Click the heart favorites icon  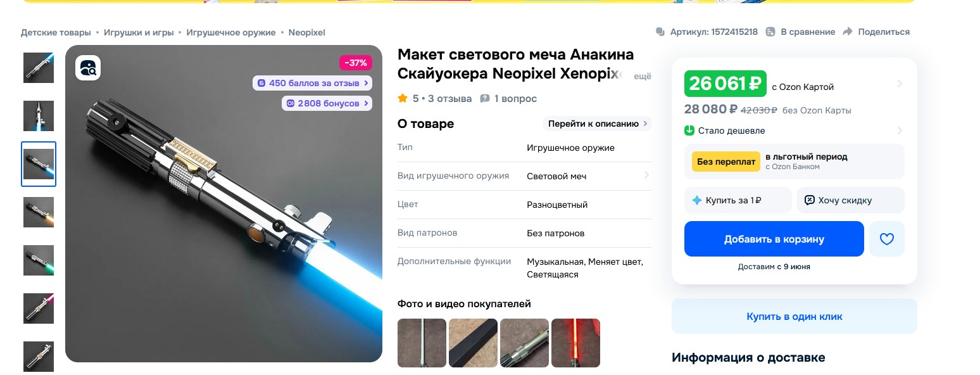[x=886, y=239]
